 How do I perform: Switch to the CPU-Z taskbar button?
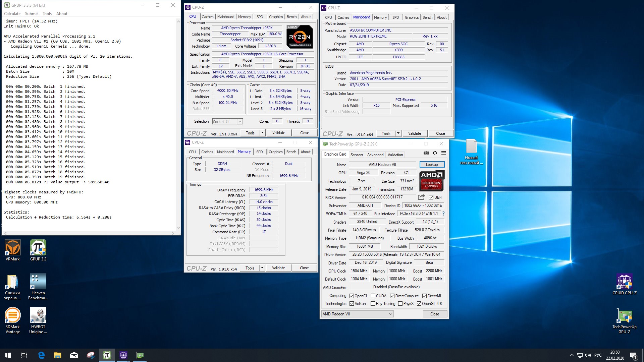[123, 355]
